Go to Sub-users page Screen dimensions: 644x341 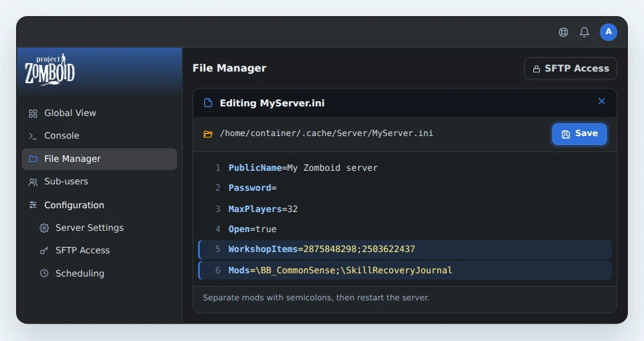tap(99, 181)
